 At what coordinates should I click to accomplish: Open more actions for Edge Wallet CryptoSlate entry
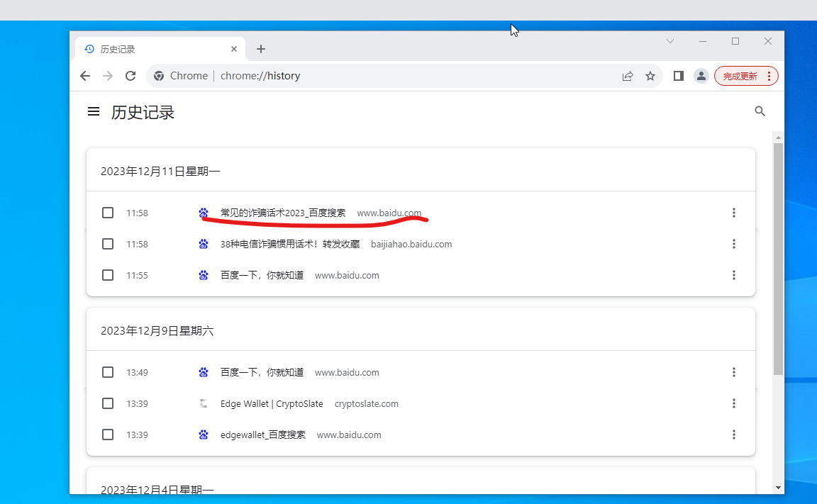tap(733, 403)
